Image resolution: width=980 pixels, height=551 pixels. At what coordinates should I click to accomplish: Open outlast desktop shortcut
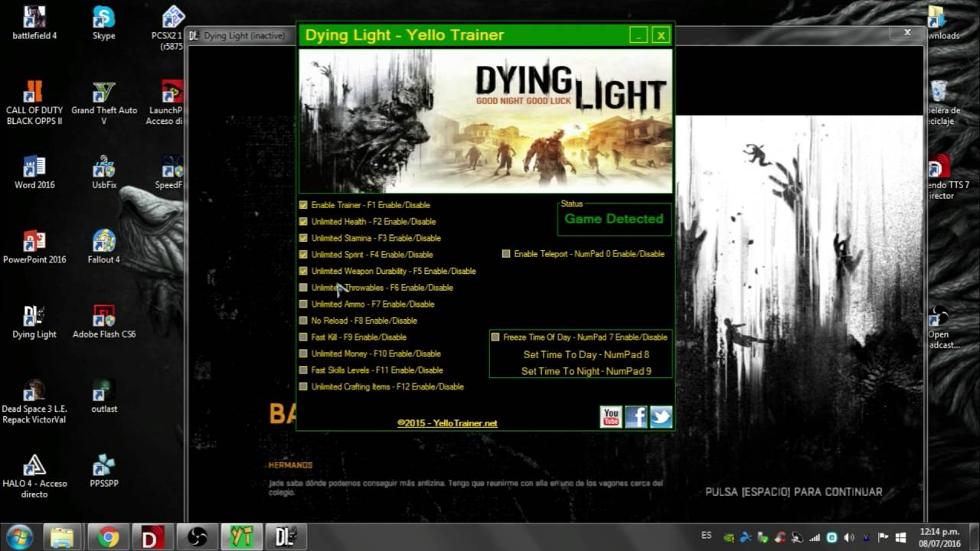[x=104, y=396]
